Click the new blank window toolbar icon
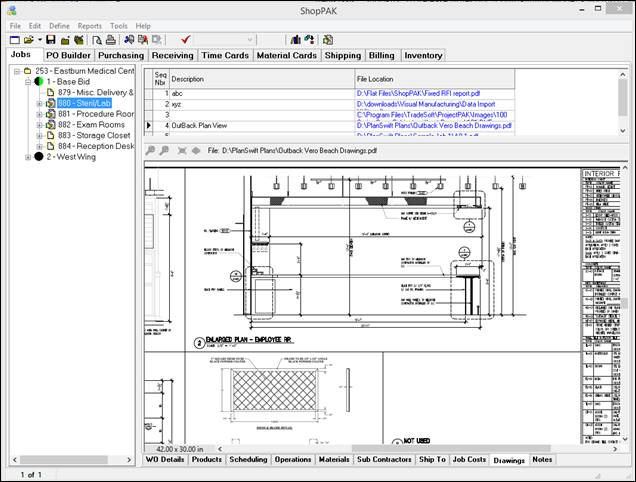The height and width of the screenshot is (482, 636). (15, 40)
